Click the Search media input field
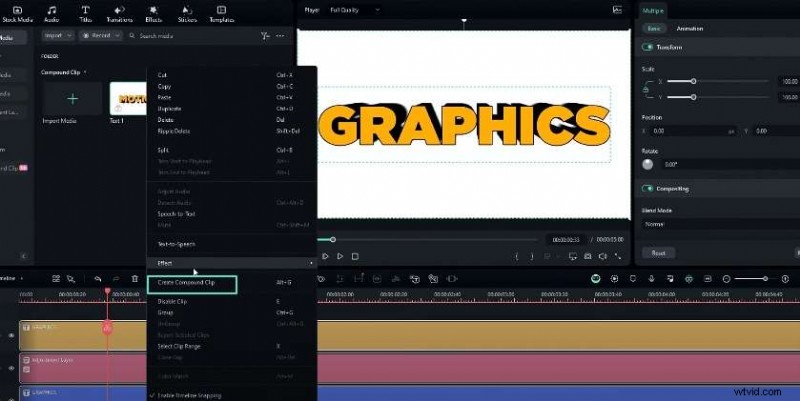Screen dimensions: 800x401 click(x=191, y=36)
